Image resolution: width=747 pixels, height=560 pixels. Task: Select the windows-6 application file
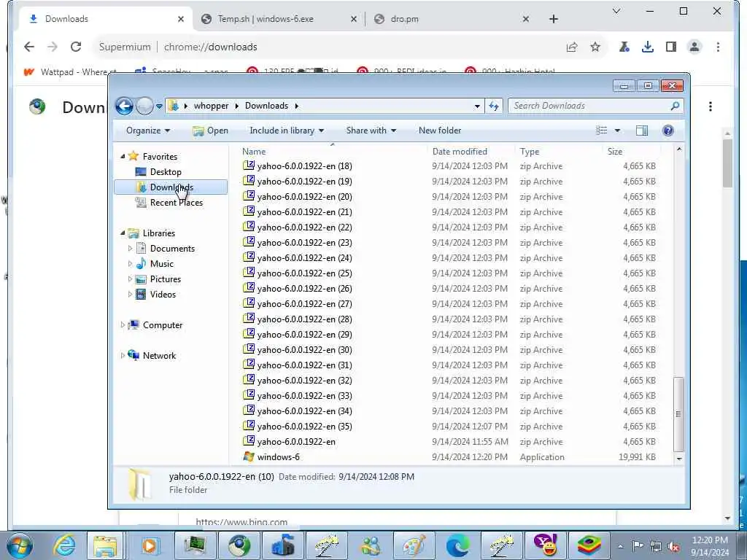tap(278, 457)
